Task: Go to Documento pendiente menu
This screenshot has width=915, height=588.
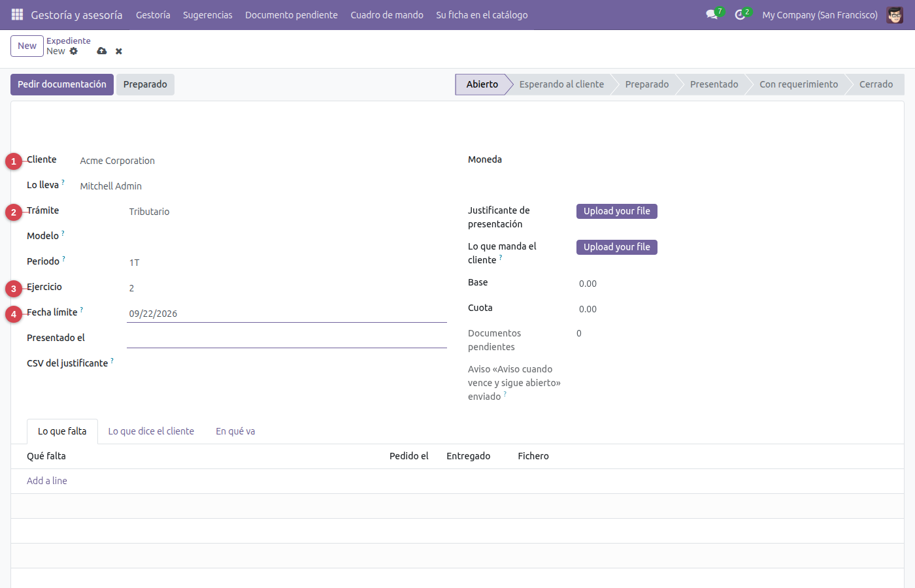Action: tap(291, 14)
